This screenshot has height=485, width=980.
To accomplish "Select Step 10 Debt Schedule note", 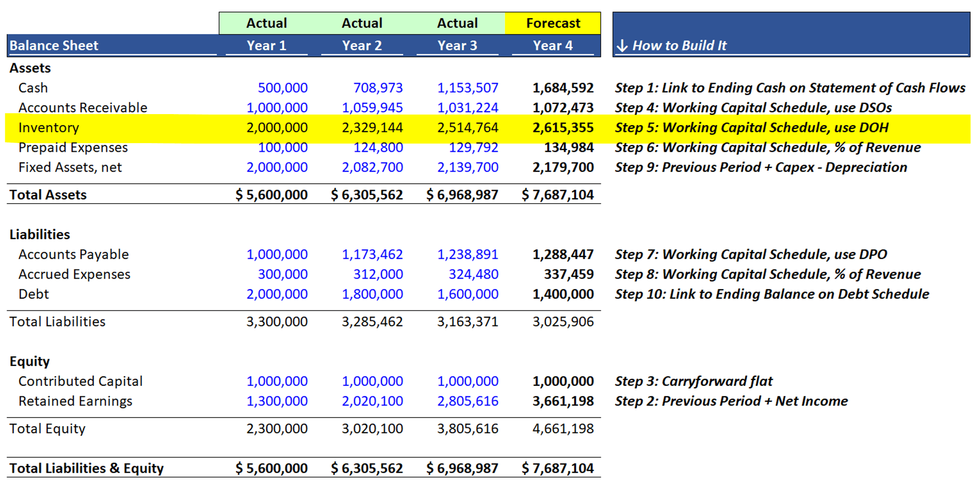I will (x=772, y=294).
